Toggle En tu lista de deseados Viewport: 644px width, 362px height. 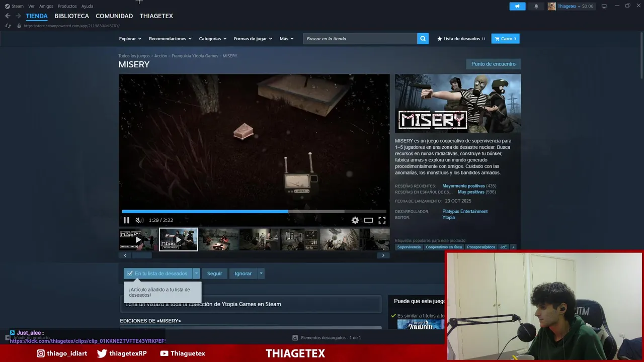pos(158,274)
